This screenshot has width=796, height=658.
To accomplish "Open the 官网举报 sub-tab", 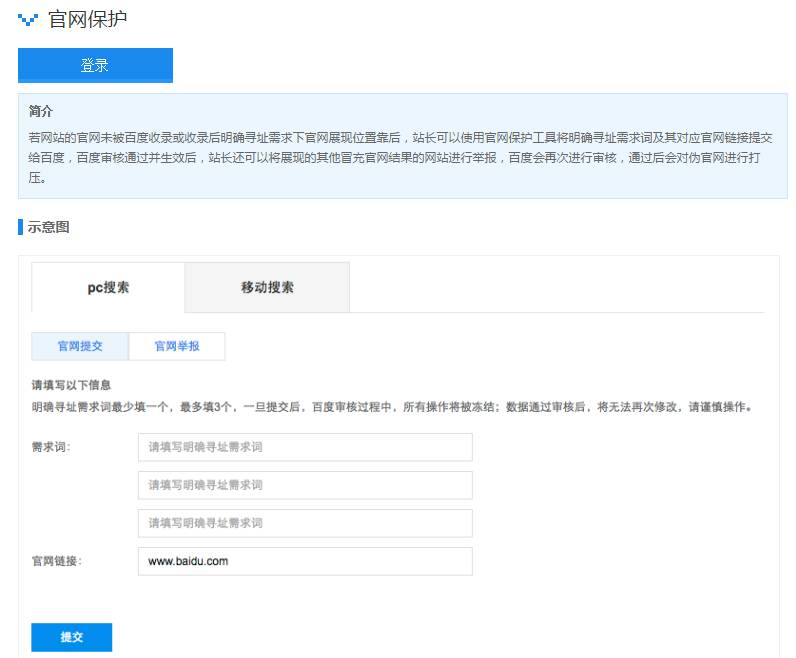I will [177, 346].
